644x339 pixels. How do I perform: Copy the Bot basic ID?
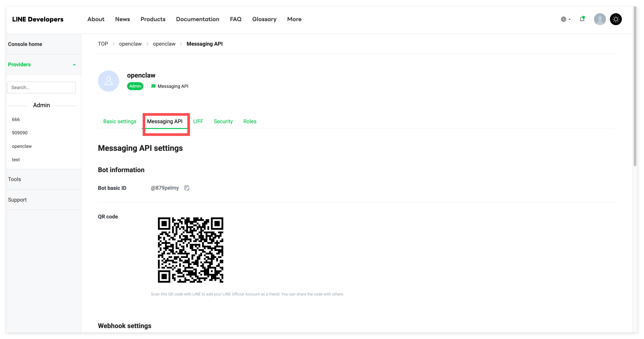(x=186, y=188)
